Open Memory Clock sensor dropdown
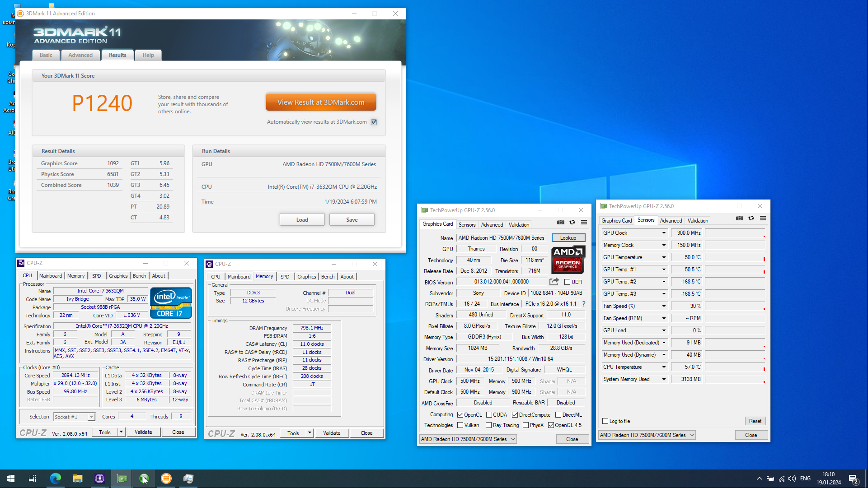The image size is (868, 488). point(664,245)
